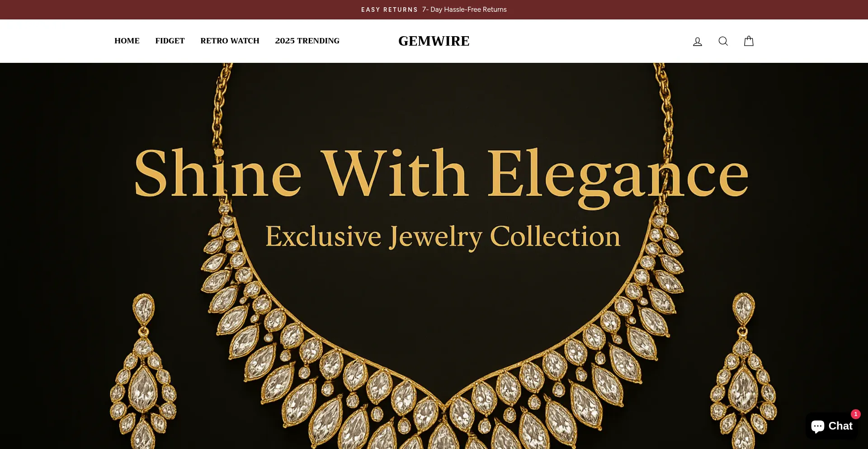
Task: Click the 7-Day Hassle-Free Returns text
Action: 464,9
